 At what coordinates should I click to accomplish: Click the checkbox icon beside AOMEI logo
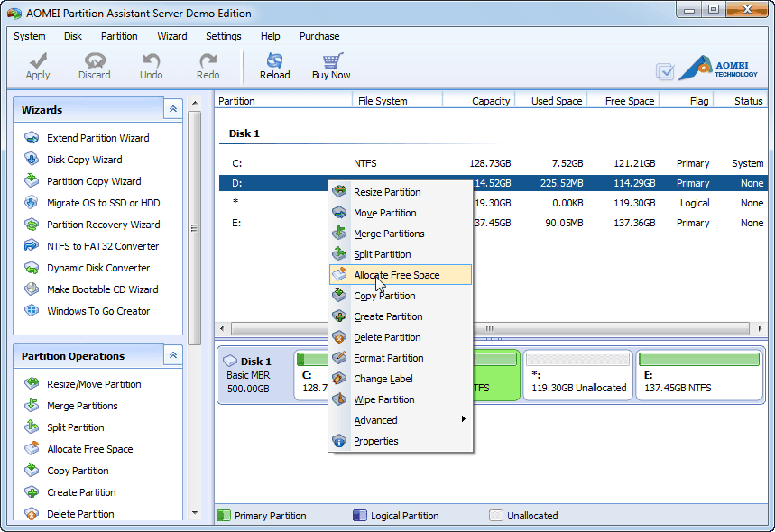pyautogui.click(x=665, y=71)
